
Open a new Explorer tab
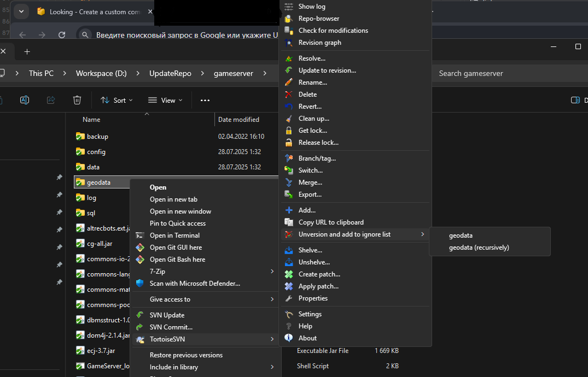[27, 52]
